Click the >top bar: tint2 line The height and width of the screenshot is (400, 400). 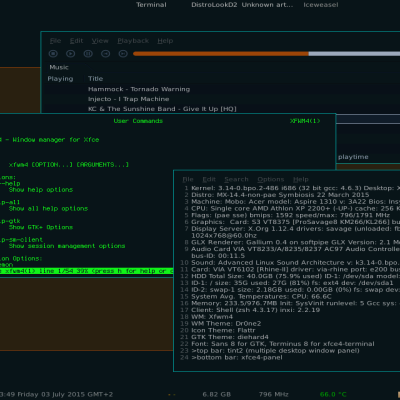click(x=275, y=351)
